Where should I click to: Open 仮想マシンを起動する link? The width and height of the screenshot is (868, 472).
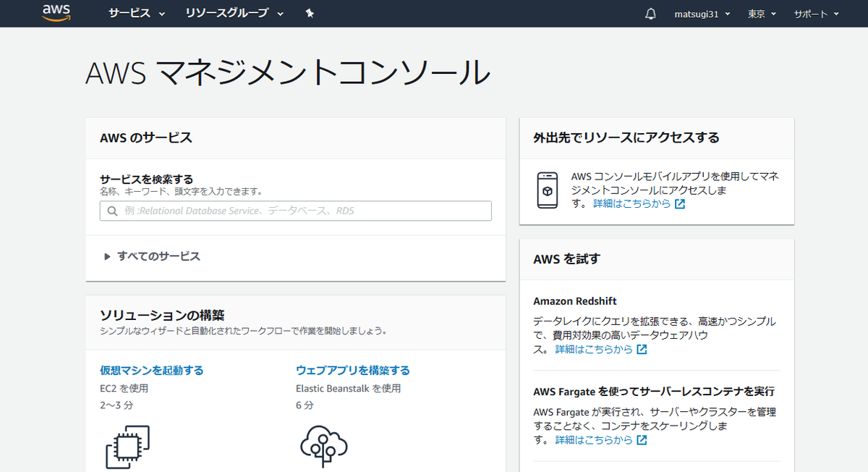click(152, 370)
